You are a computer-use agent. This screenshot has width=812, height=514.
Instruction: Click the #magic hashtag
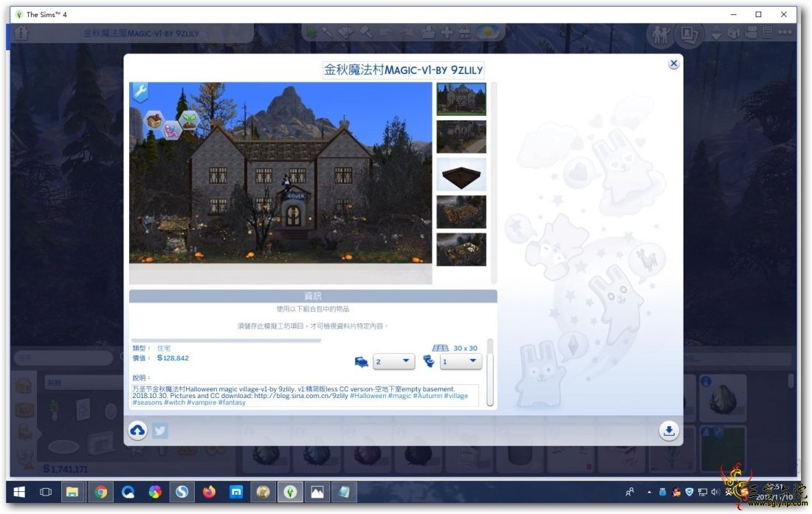tap(399, 396)
